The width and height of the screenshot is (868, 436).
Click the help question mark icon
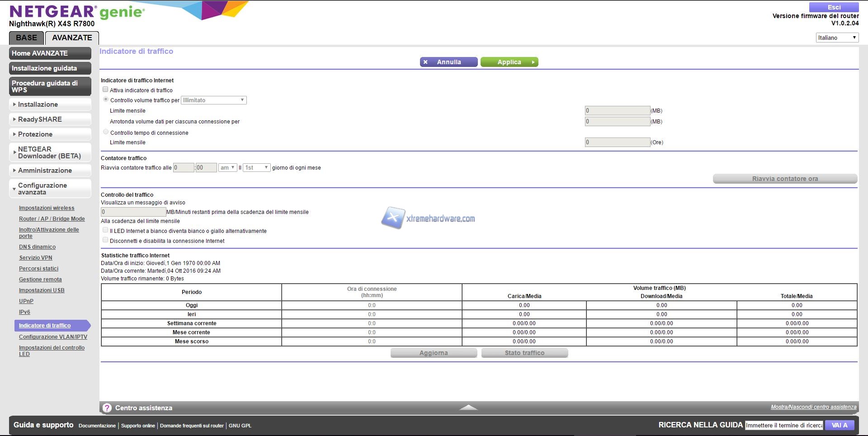click(107, 408)
